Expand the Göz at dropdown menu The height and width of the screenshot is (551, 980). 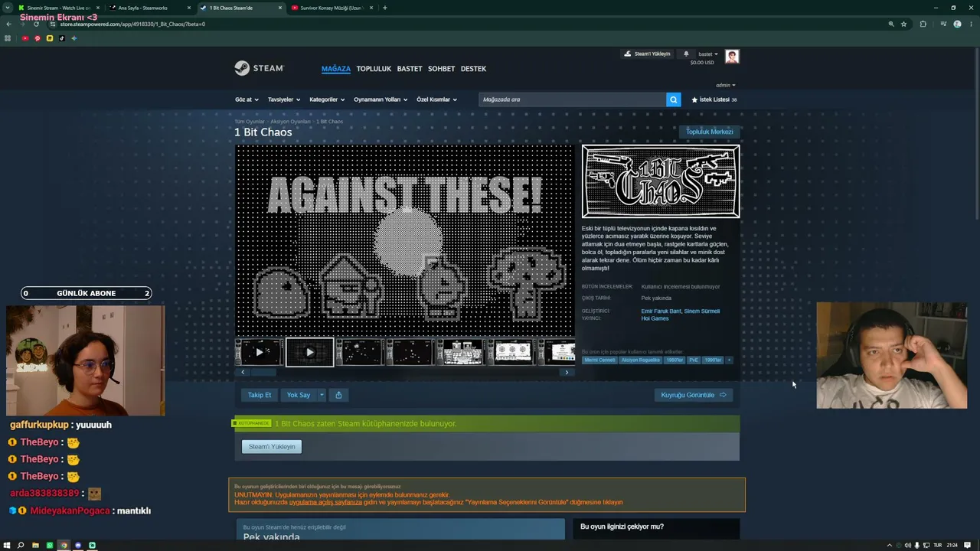click(x=247, y=99)
